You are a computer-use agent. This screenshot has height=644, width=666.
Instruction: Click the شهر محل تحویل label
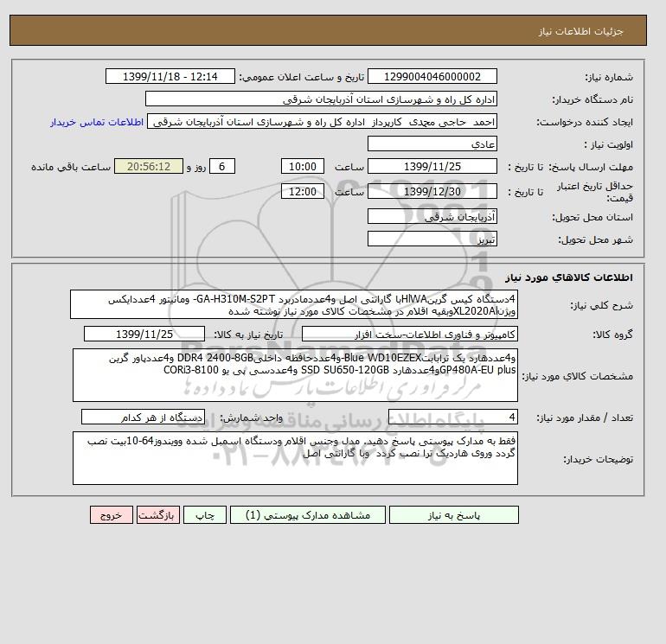point(595,239)
